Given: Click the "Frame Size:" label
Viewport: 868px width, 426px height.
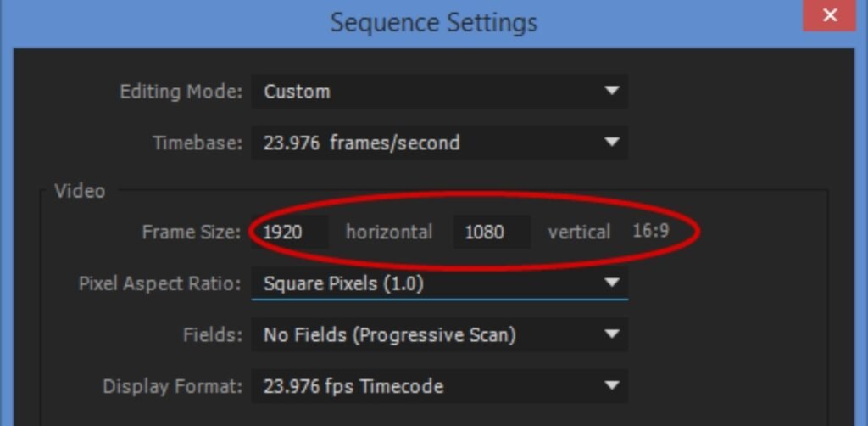Looking at the screenshot, I should 192,233.
